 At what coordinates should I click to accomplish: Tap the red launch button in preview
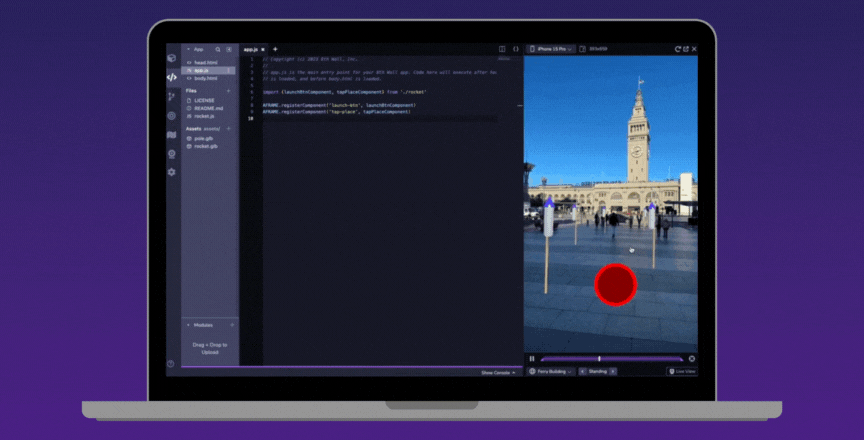615,284
